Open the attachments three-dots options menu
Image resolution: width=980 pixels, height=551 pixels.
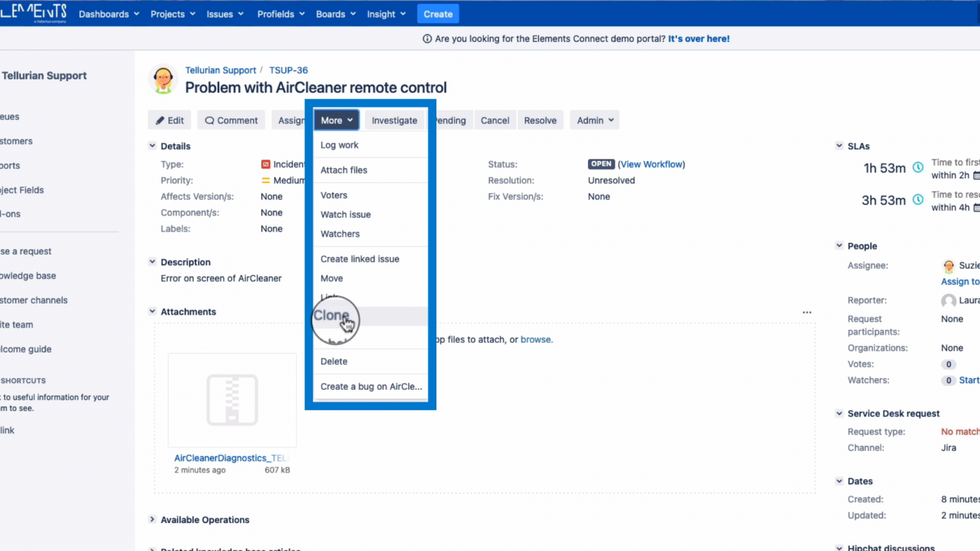pyautogui.click(x=807, y=313)
